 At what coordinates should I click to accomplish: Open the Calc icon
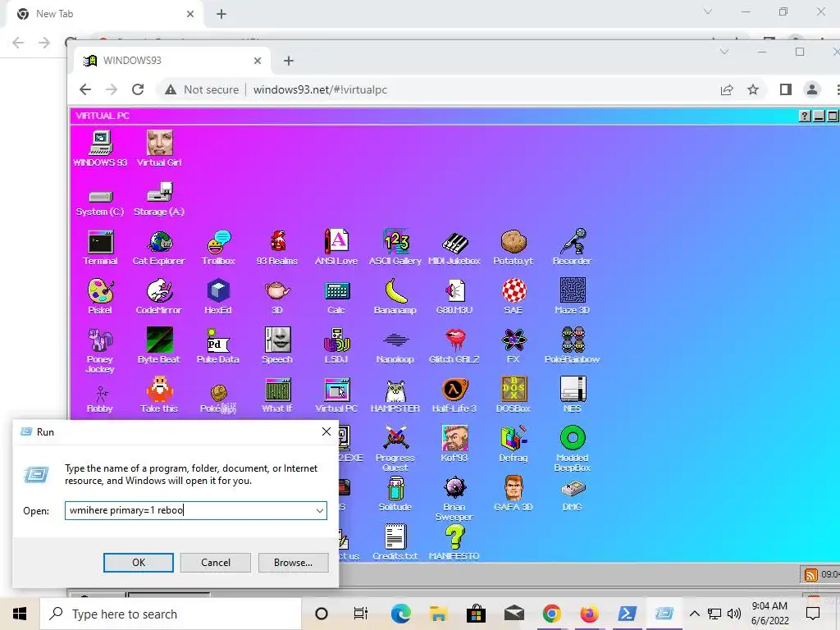[336, 297]
